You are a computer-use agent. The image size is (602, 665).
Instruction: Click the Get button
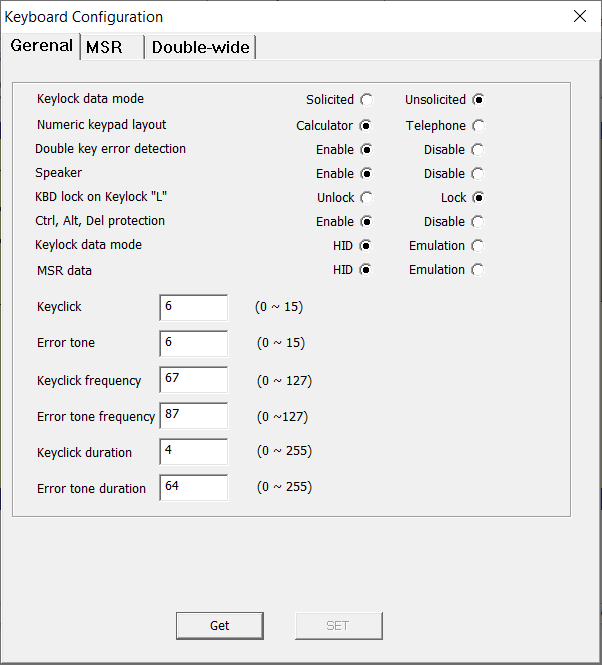(x=220, y=626)
